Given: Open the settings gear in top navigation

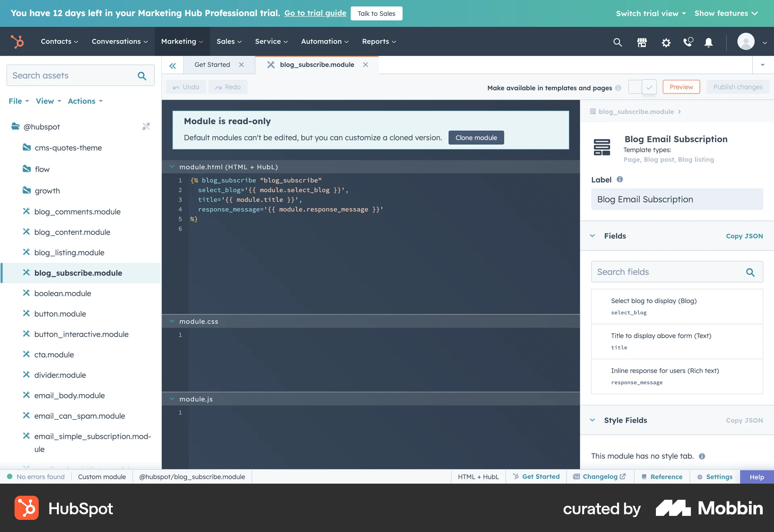Looking at the screenshot, I should [666, 42].
